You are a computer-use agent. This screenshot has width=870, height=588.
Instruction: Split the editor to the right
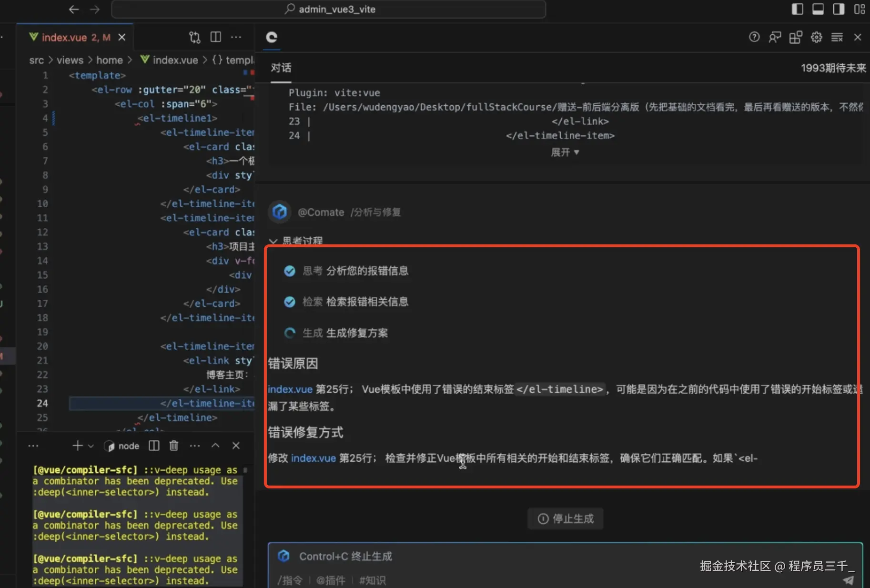coord(216,37)
